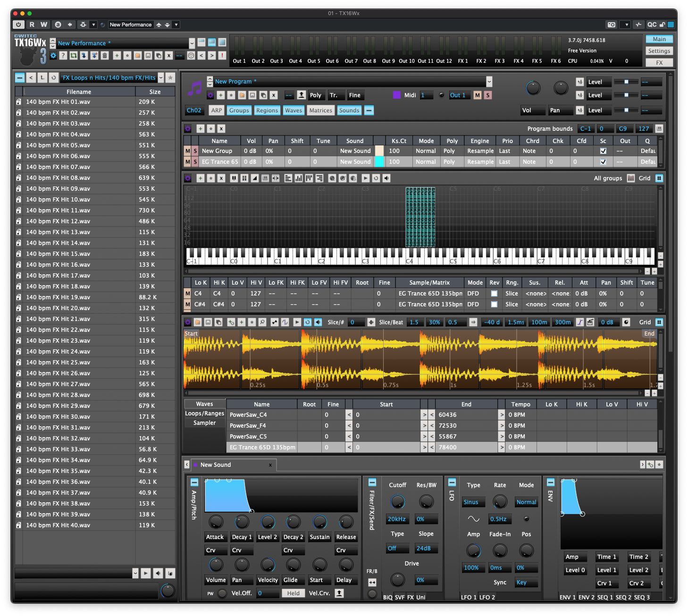Open filter Type Off dropdown
The image size is (688, 616).
[397, 548]
